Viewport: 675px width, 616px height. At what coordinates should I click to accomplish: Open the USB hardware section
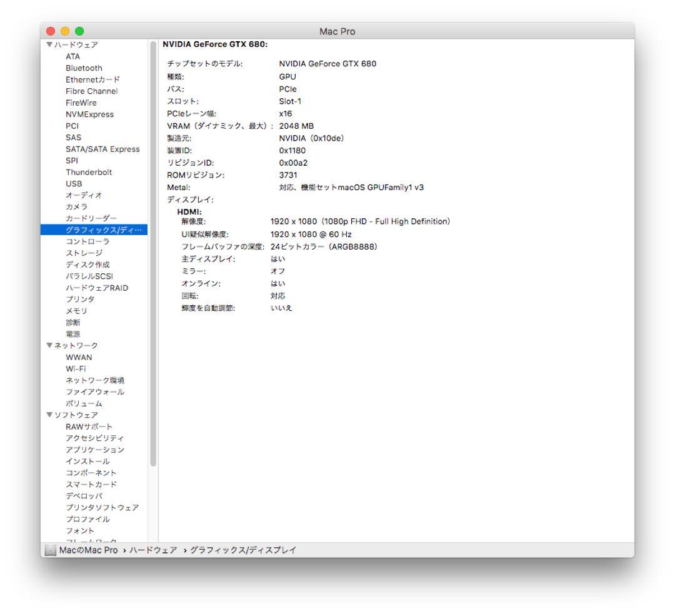pyautogui.click(x=76, y=183)
